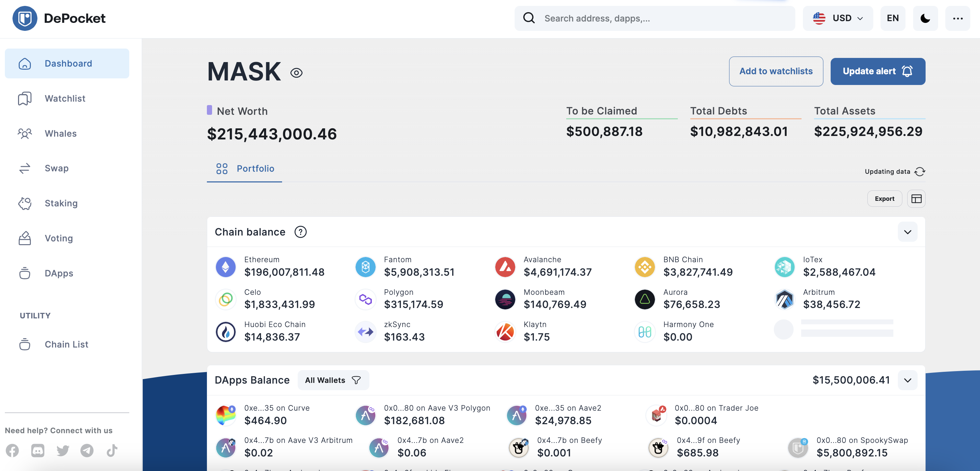980x471 pixels.
Task: Click the Trader Joe dapp icon
Action: click(x=656, y=415)
